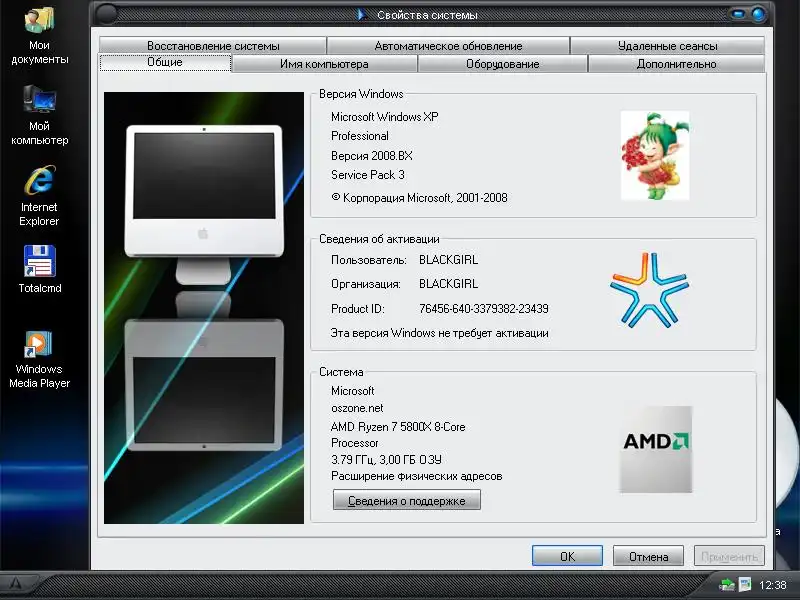Click the blue-orange star logo in activation section

tap(649, 290)
